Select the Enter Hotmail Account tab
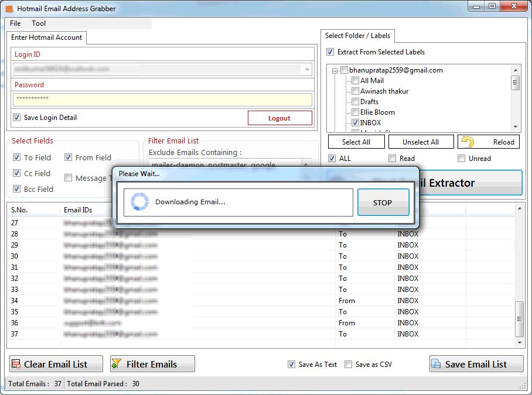Screen dimensions: 532x395 [x=46, y=37]
